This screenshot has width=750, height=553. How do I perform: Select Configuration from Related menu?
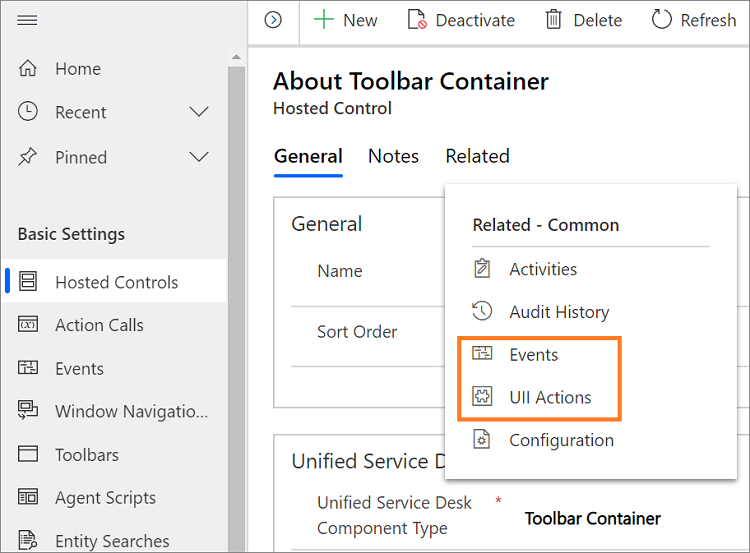point(561,440)
